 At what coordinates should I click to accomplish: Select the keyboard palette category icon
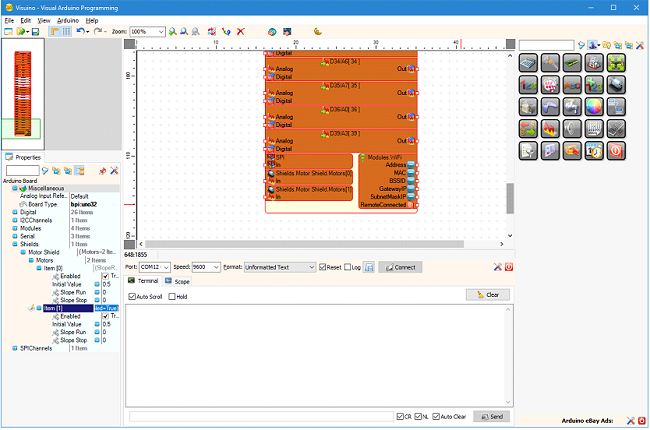point(616,129)
